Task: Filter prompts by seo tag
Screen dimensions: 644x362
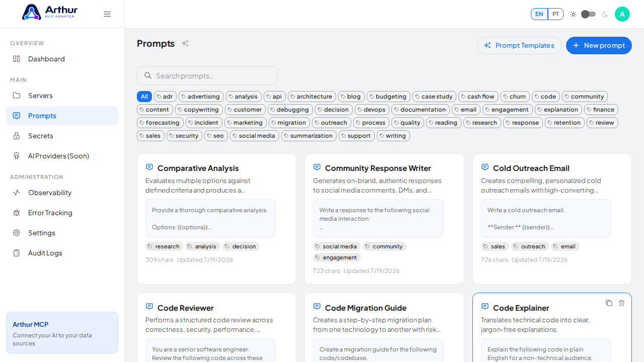Action: click(x=216, y=136)
